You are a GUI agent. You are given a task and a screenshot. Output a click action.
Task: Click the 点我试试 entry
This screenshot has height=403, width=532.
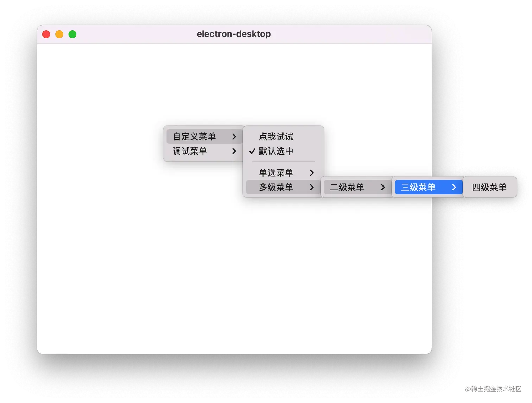coord(275,137)
